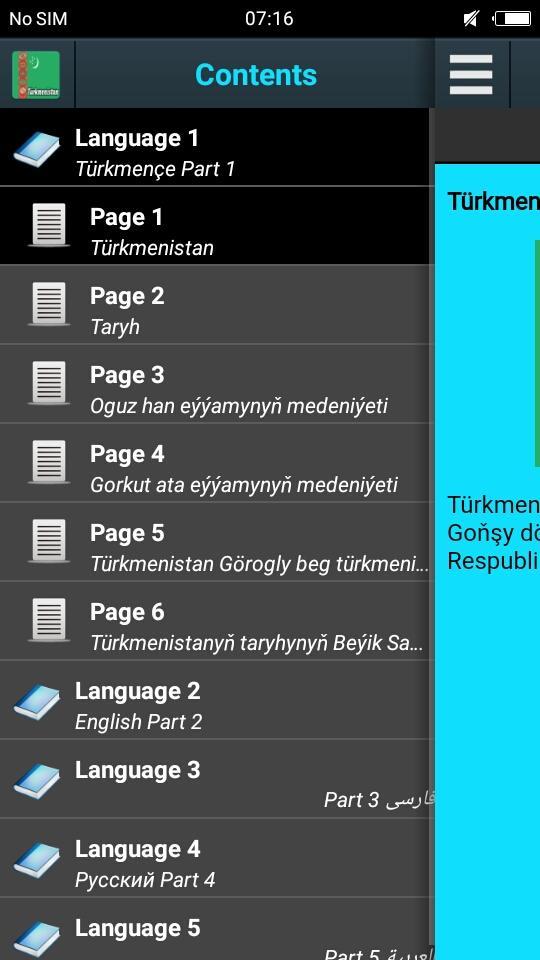This screenshot has height=960, width=540.
Task: Open Page 3 Oguz han entry
Action: (x=215, y=383)
